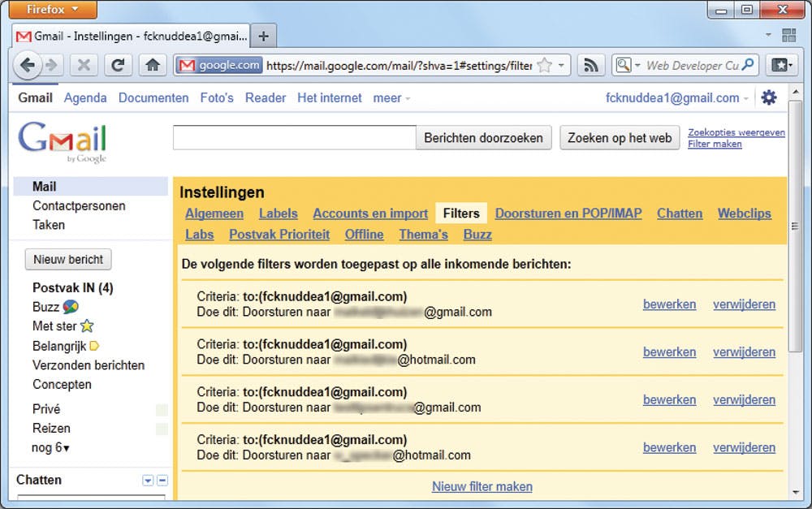This screenshot has width=812, height=509.
Task: Click the page vertical scrollbar thumb
Action: pyautogui.click(x=795, y=226)
